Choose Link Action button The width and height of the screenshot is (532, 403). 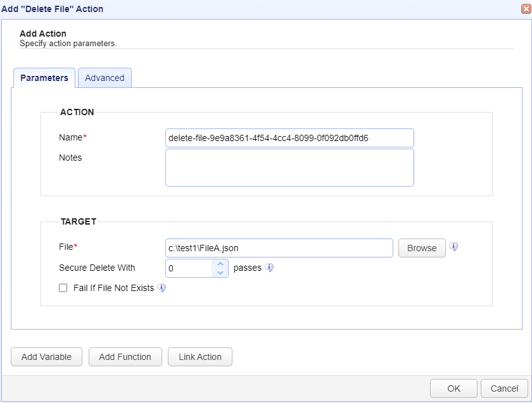tap(200, 357)
